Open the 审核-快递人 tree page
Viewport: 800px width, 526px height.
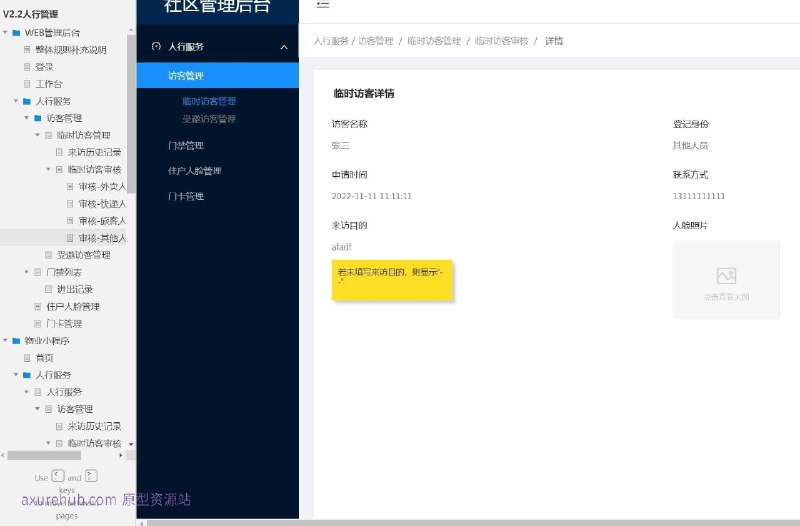[x=102, y=204]
